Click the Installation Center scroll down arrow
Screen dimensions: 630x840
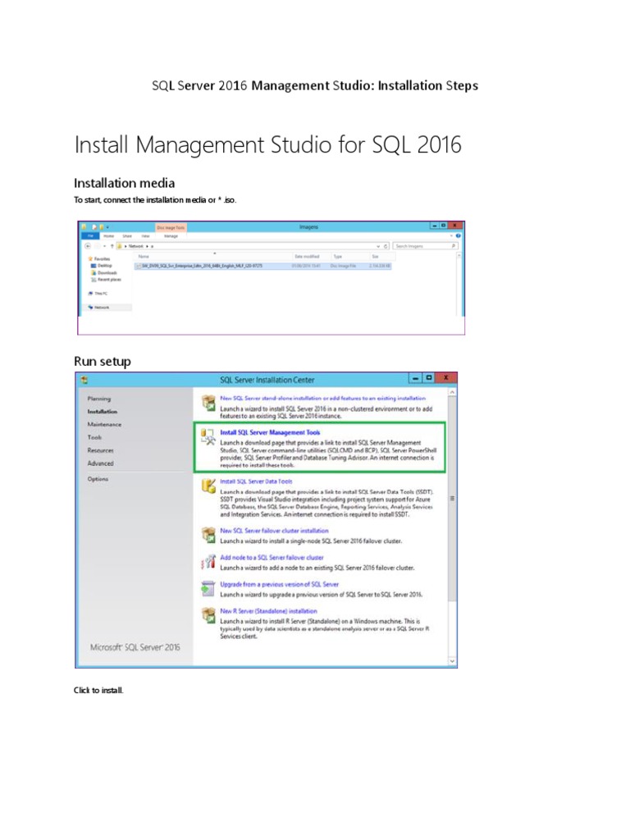click(x=451, y=660)
